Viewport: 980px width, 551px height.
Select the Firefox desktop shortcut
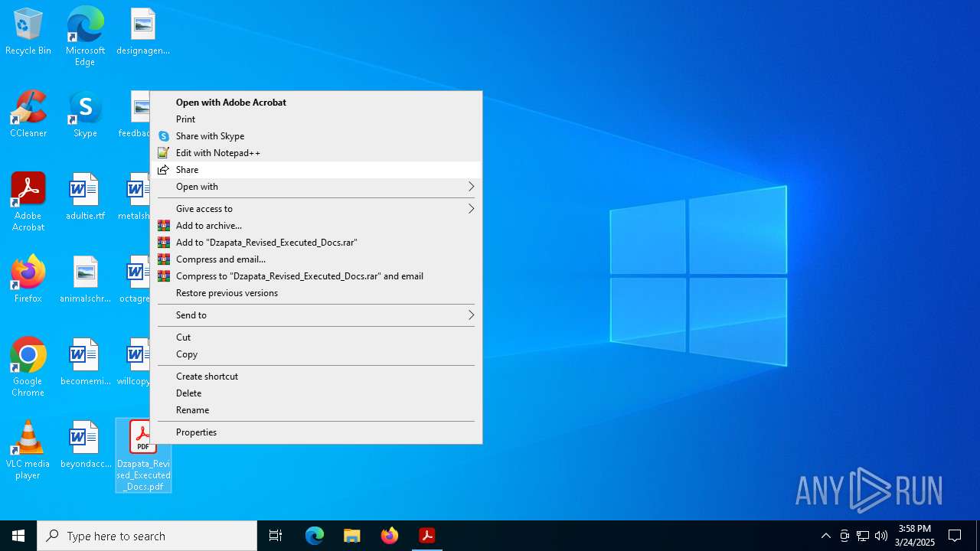coord(28,280)
